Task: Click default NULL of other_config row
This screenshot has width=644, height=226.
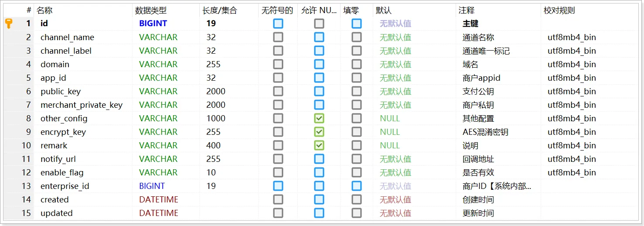Action: 390,118
